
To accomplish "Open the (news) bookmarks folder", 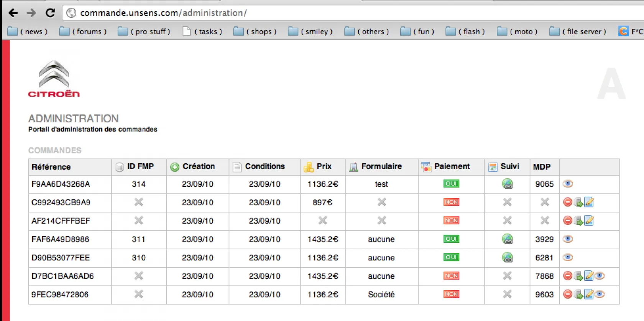I will [28, 31].
